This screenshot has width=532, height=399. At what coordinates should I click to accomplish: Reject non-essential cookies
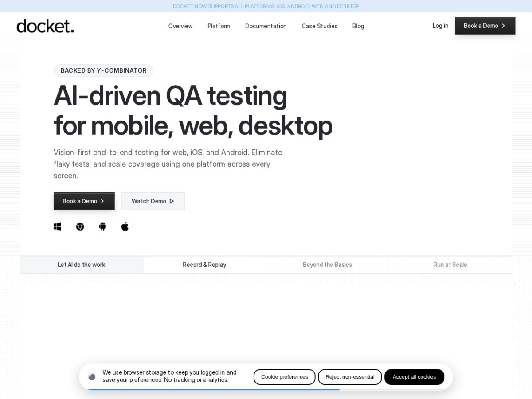pos(350,377)
